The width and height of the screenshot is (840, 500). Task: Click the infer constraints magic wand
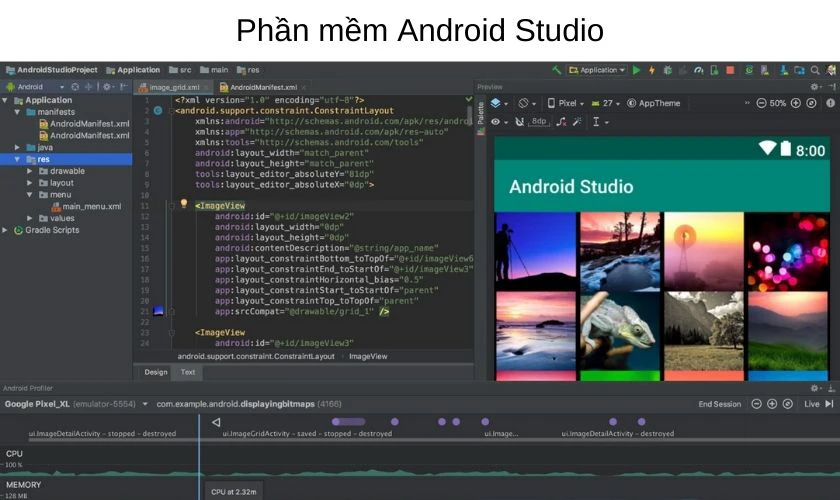[577, 122]
